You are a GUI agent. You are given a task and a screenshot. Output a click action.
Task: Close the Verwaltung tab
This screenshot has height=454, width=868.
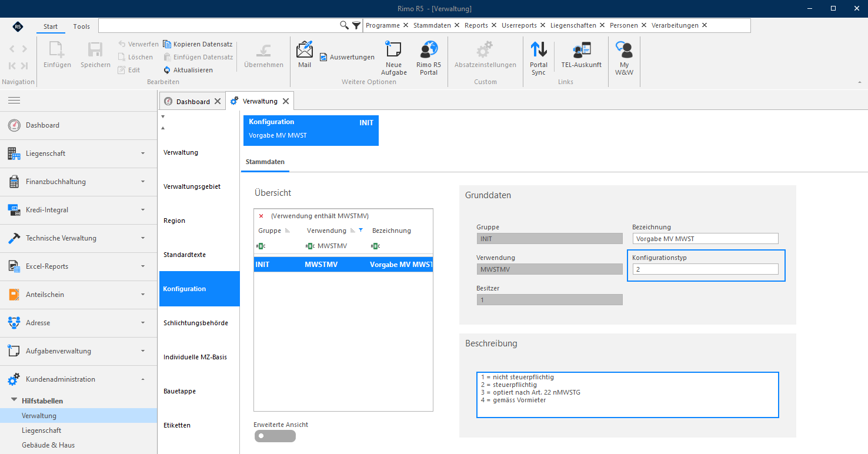click(x=285, y=102)
